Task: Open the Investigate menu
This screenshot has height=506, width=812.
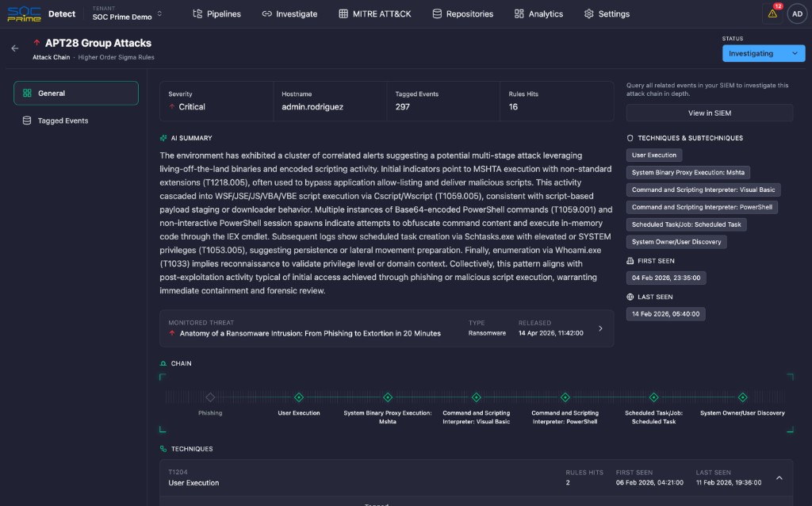Action: [290, 14]
